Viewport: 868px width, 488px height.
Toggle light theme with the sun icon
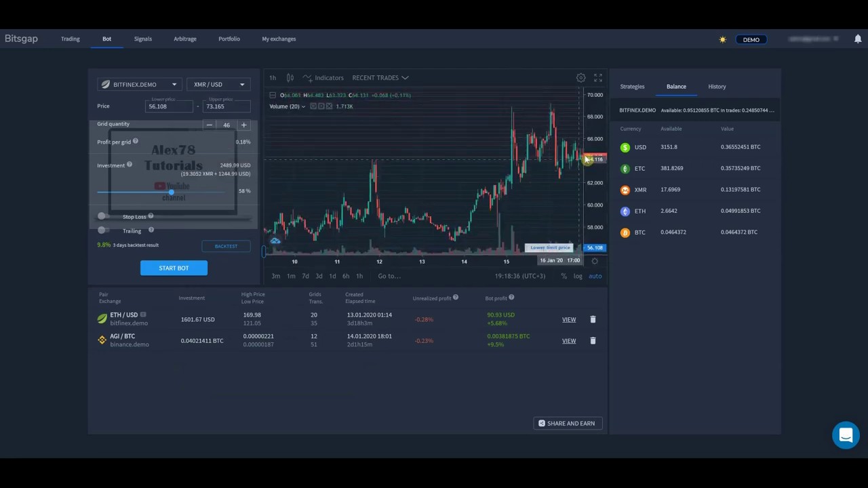(723, 39)
